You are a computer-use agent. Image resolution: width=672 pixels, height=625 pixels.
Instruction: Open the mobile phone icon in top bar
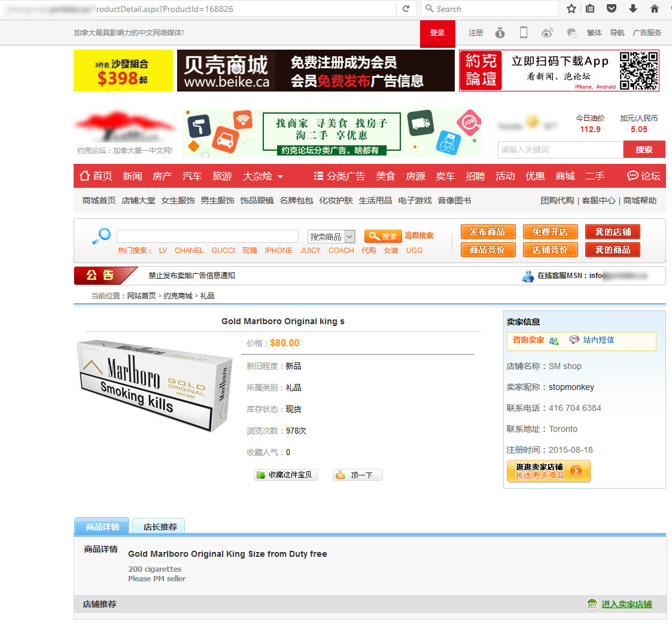[523, 32]
